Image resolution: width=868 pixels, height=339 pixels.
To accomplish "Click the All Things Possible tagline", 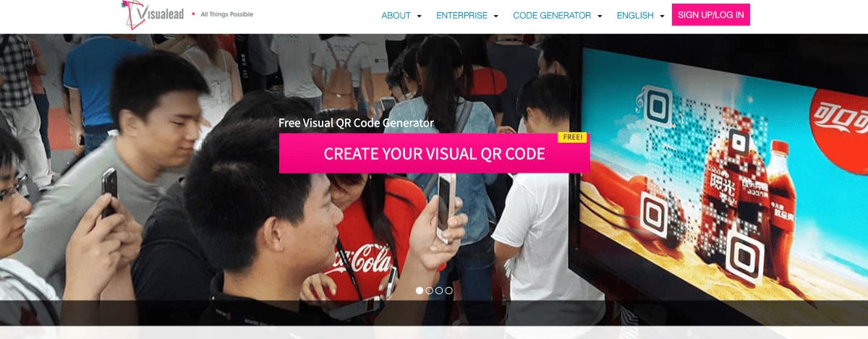I will (x=226, y=14).
